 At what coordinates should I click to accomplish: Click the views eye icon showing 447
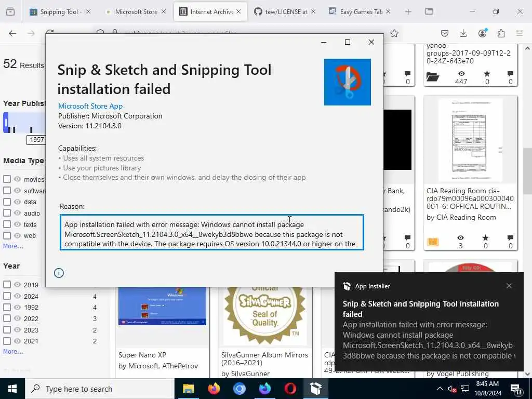click(461, 74)
